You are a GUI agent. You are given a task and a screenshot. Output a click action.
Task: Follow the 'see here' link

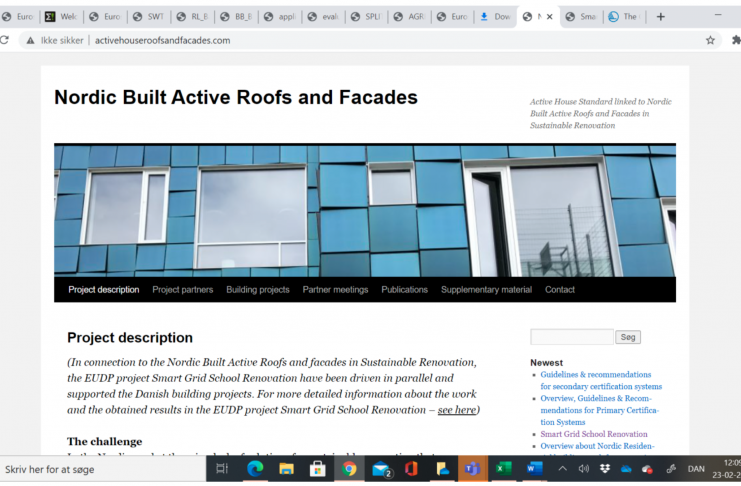457,410
